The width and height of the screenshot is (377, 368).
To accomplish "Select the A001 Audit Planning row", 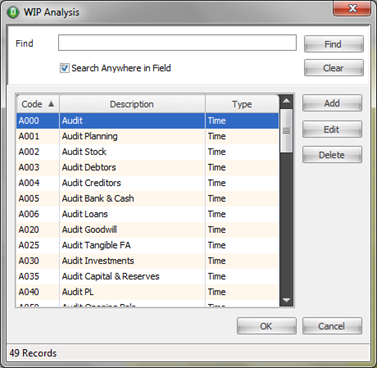I will click(147, 136).
